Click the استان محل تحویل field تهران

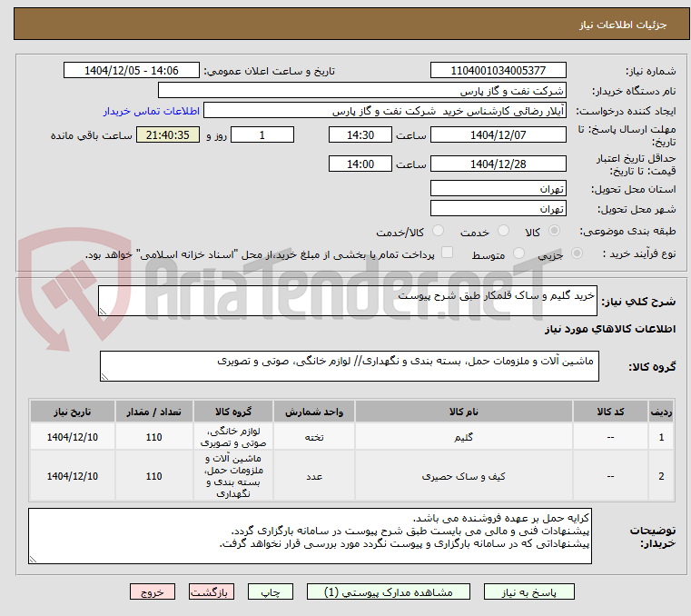498,188
